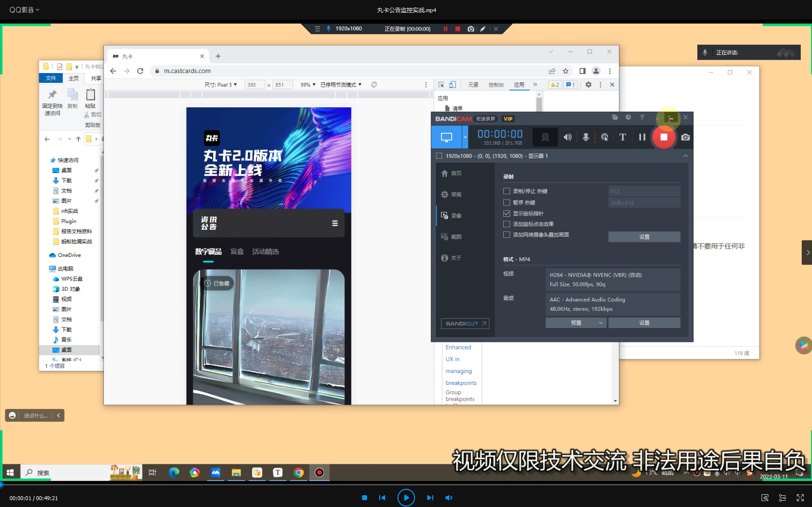The width and height of the screenshot is (812, 507).
Task: Open the BANDICUT link button
Action: (x=465, y=324)
